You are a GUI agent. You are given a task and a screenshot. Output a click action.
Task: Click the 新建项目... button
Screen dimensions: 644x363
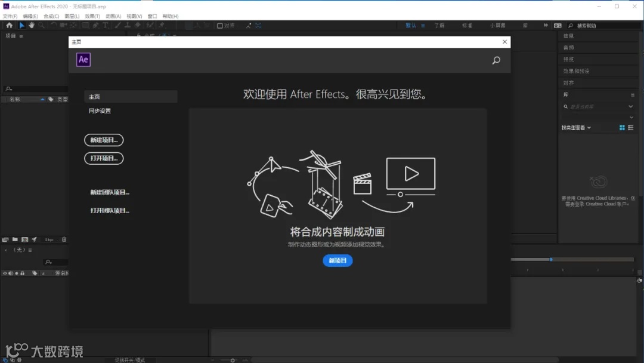click(104, 140)
